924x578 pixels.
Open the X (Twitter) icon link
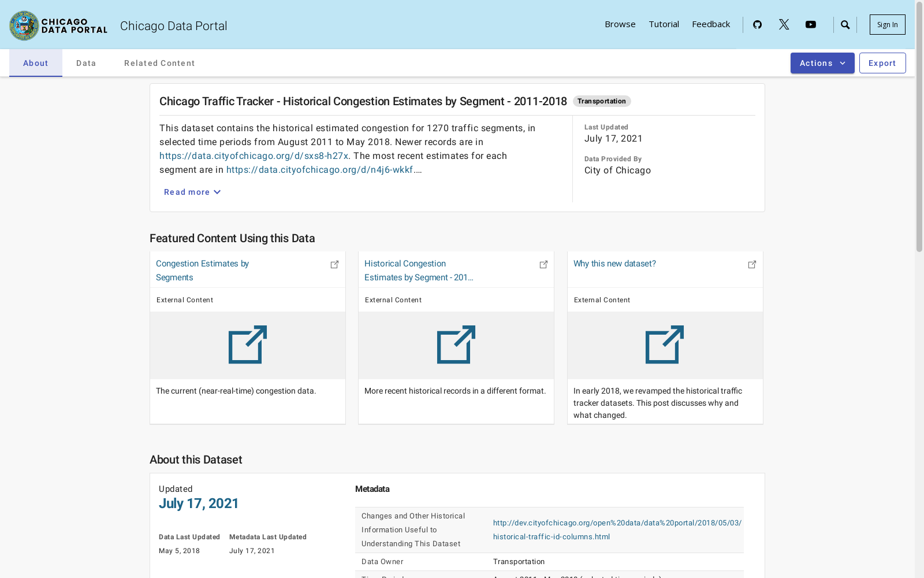pos(784,24)
